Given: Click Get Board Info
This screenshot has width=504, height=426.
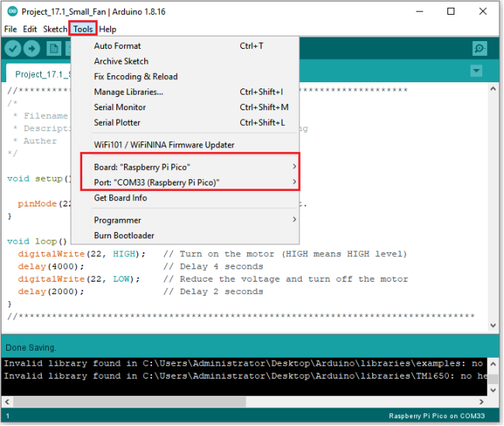Looking at the screenshot, I should (185, 198).
